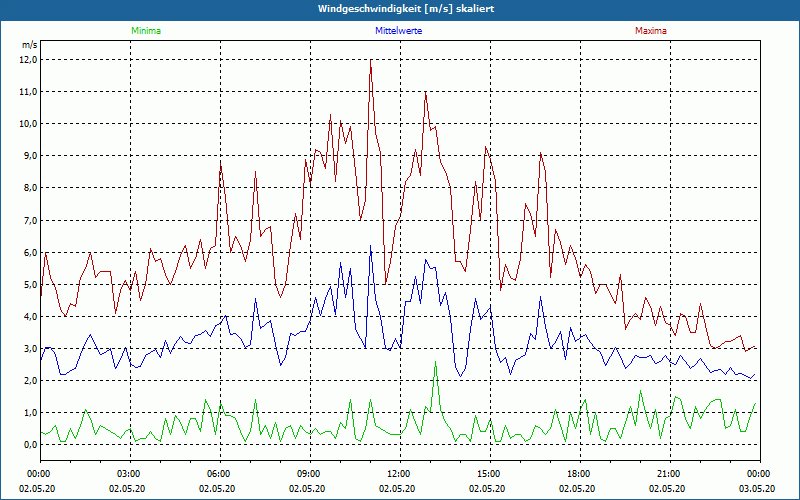Click the 03.05.20 date label
Image resolution: width=800 pixels, height=500 pixels.
tap(759, 489)
